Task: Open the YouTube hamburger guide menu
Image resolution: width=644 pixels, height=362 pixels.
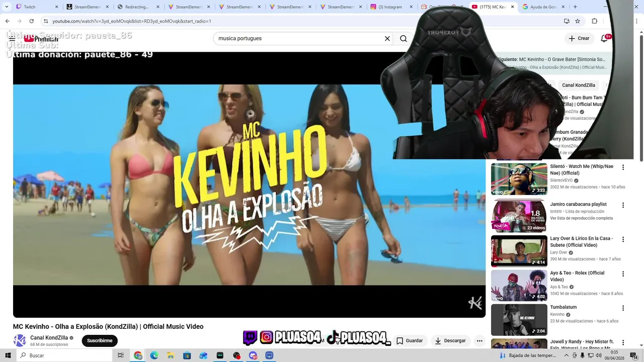Action: [x=12, y=38]
